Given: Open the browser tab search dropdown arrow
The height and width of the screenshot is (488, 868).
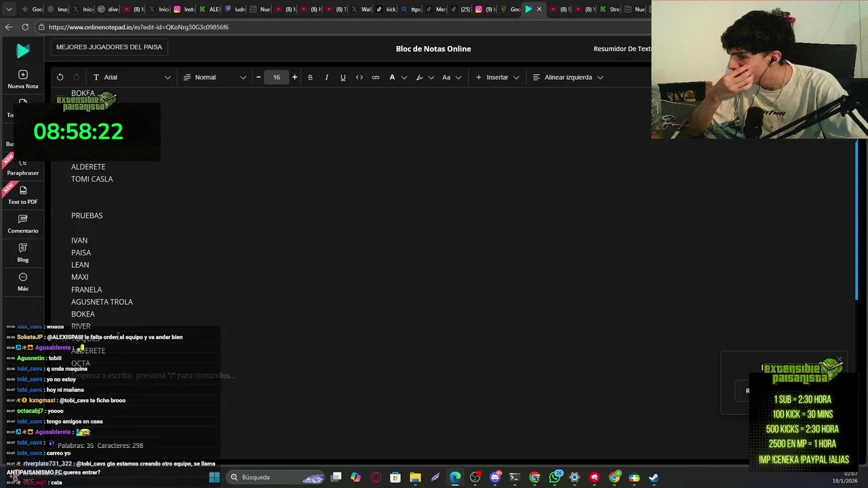Looking at the screenshot, I should pyautogui.click(x=9, y=9).
